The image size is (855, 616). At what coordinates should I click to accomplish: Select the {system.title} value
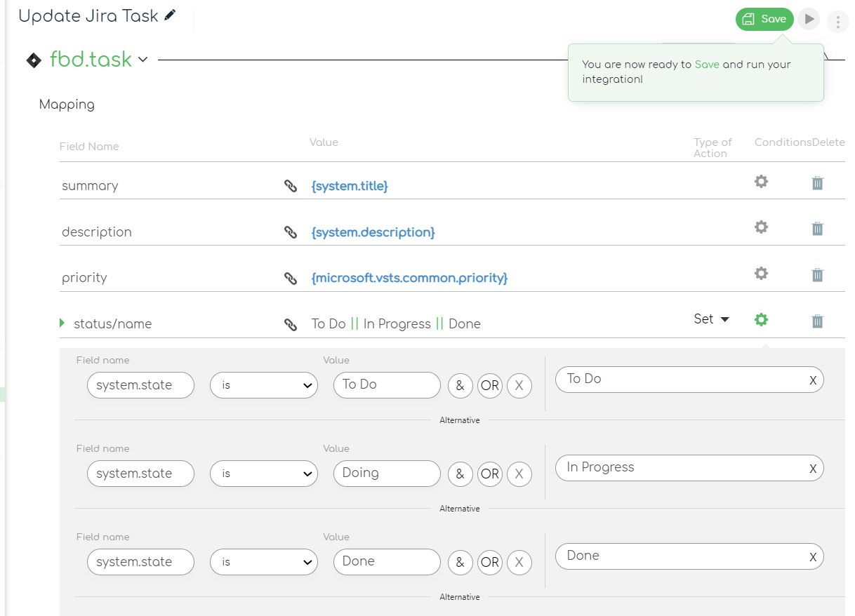[x=350, y=186]
